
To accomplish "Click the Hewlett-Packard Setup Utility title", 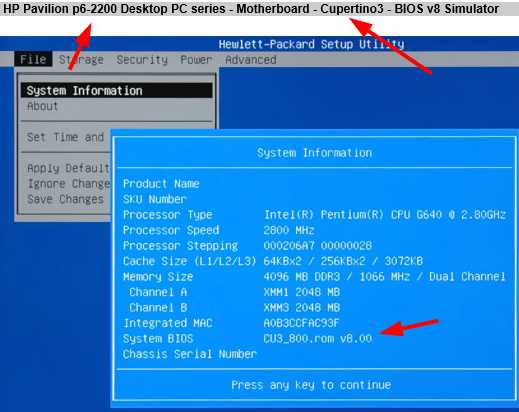I will (311, 44).
